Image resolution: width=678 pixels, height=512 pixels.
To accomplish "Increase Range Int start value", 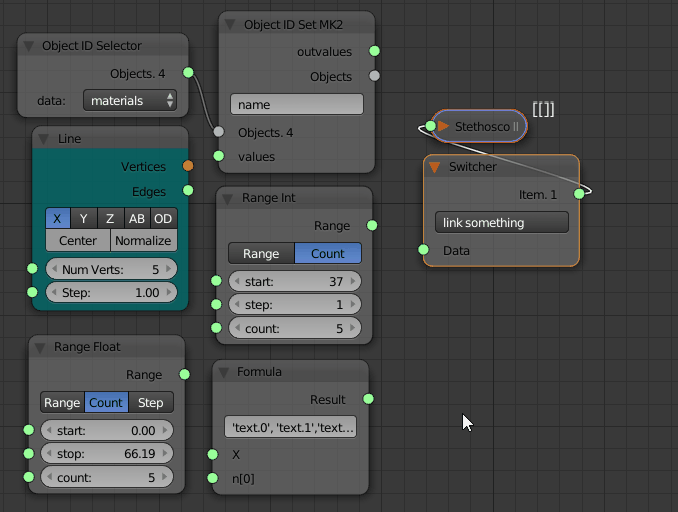I will pyautogui.click(x=353, y=281).
